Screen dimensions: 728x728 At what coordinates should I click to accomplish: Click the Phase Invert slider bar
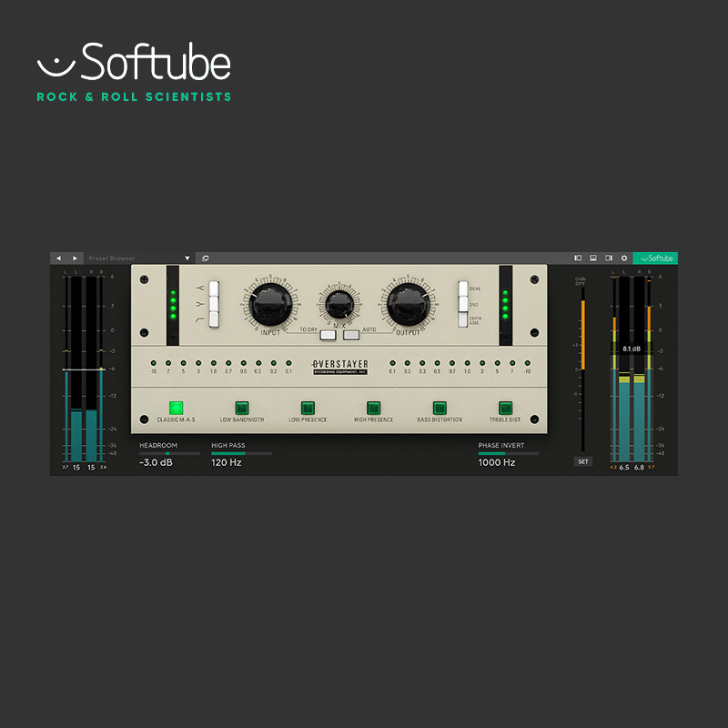[509, 453]
